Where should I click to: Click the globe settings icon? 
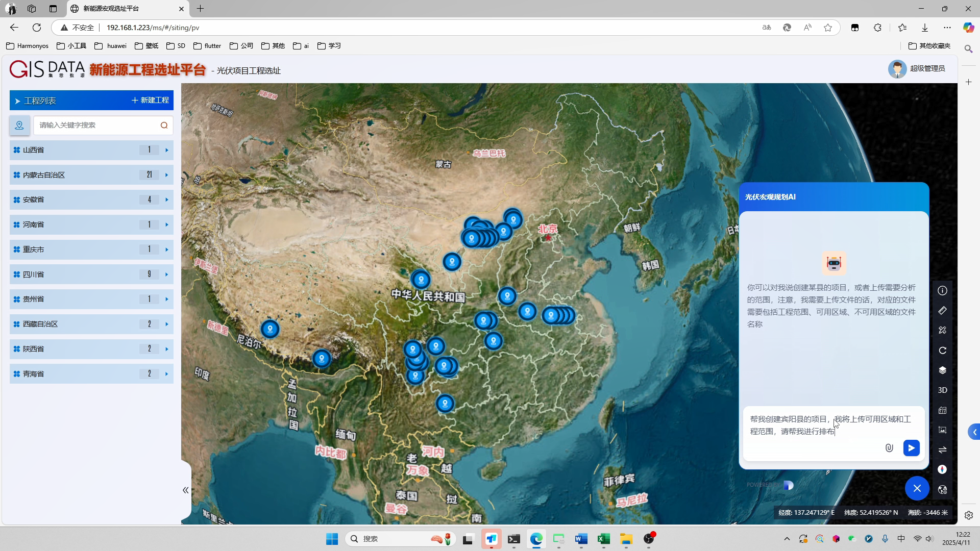(942, 490)
